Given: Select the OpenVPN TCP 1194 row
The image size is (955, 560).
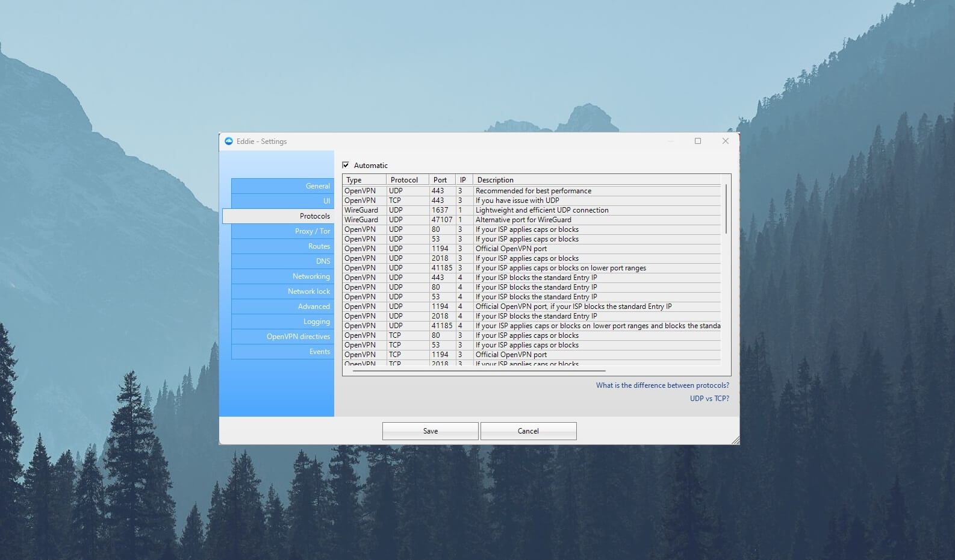Looking at the screenshot, I should coord(532,355).
